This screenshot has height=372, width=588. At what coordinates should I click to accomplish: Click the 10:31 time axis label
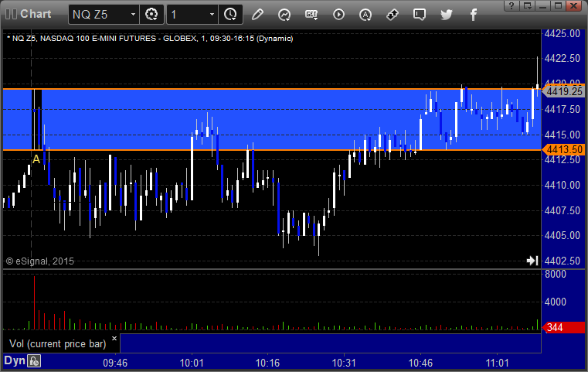point(344,363)
